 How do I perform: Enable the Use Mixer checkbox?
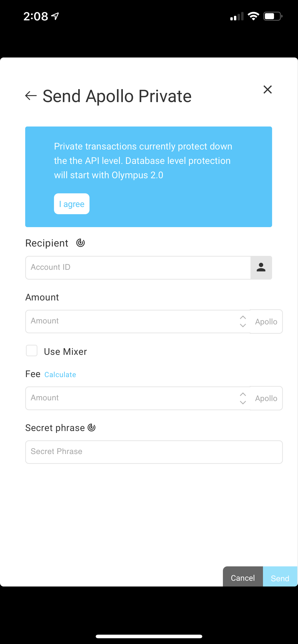point(32,351)
